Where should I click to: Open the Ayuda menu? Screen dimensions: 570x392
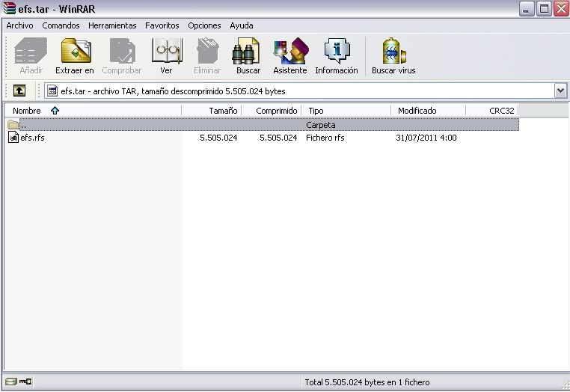pyautogui.click(x=242, y=25)
